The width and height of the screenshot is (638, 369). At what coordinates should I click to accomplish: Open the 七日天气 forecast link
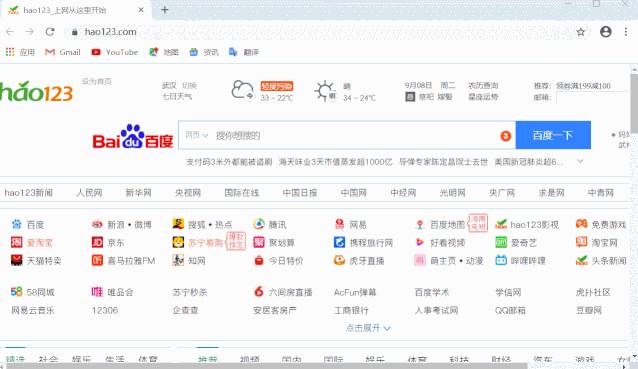tap(177, 96)
